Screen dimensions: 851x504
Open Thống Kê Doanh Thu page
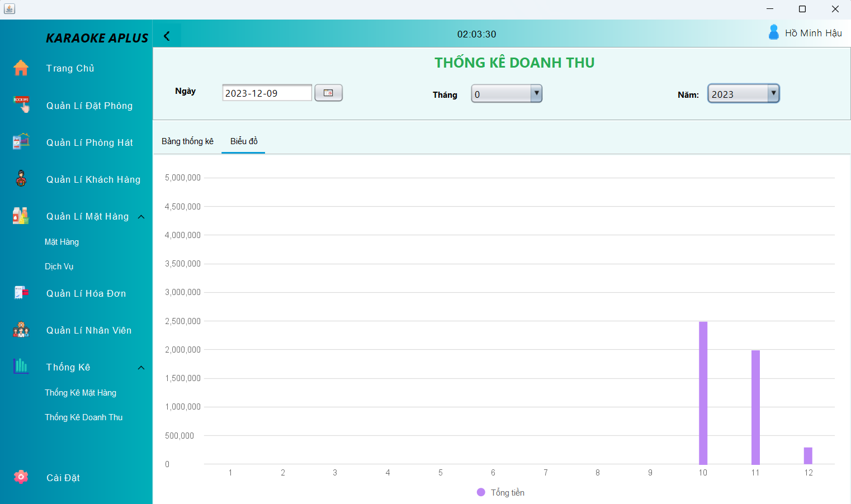(x=84, y=417)
